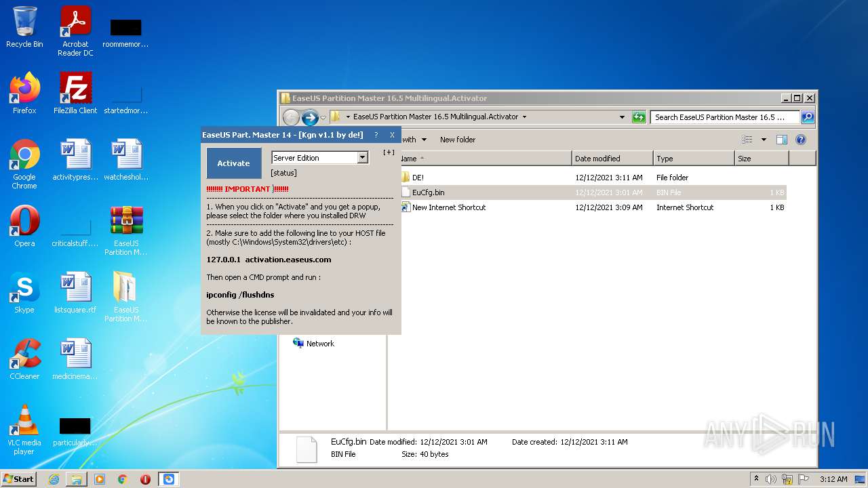Open Windows Explorer taskbar icon
This screenshot has height=488, width=868.
click(x=77, y=479)
